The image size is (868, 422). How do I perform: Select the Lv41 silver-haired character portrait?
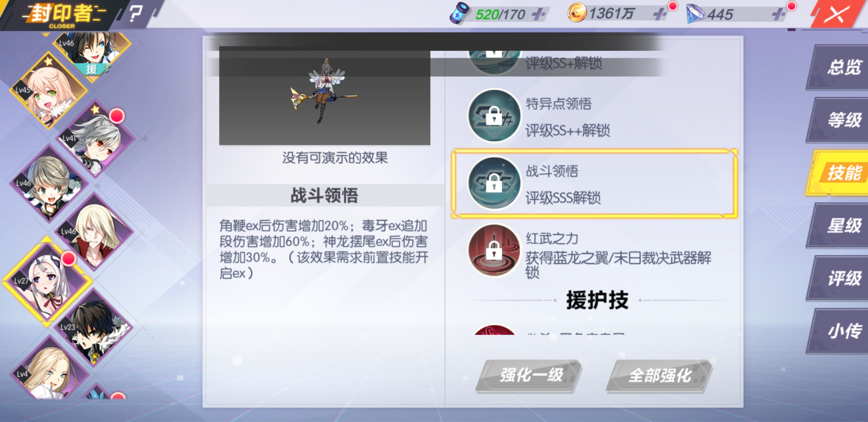pyautogui.click(x=95, y=138)
